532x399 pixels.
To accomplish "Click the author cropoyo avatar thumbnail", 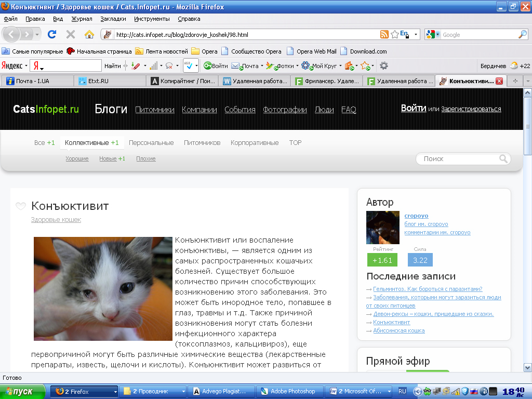I will tap(383, 228).
